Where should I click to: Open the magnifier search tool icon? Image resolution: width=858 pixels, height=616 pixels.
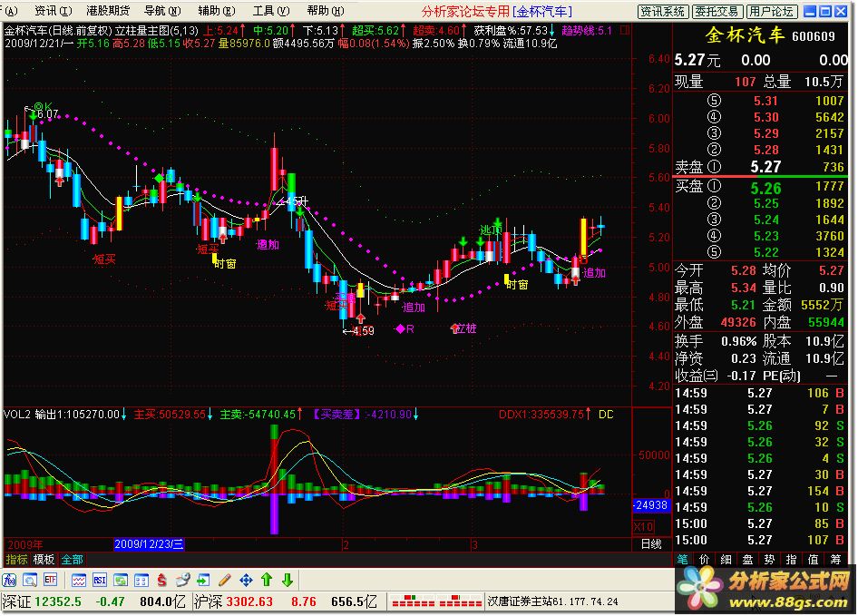pos(30,580)
